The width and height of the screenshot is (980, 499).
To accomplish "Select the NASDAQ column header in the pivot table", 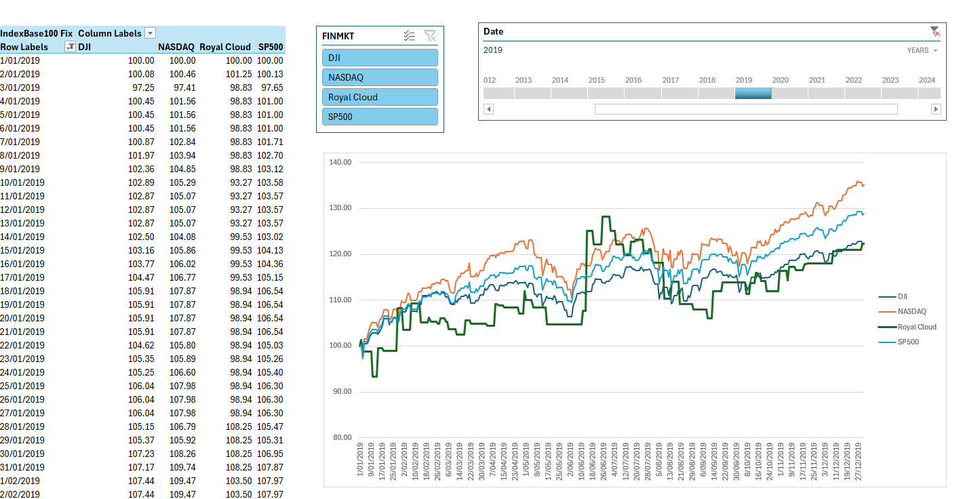I will click(x=176, y=47).
